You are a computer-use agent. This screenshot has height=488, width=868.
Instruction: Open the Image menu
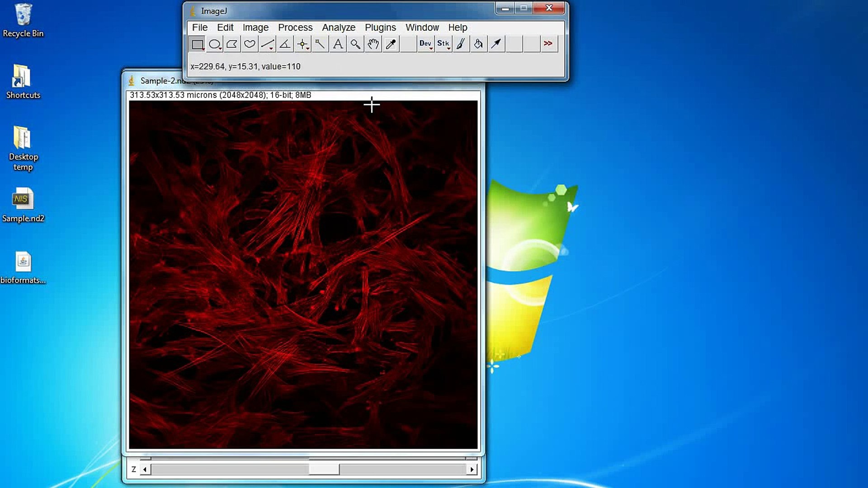click(256, 28)
